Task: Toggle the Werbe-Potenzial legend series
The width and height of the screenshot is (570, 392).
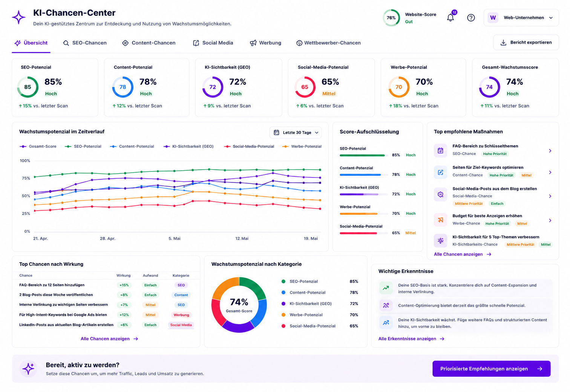Action: tap(302, 146)
